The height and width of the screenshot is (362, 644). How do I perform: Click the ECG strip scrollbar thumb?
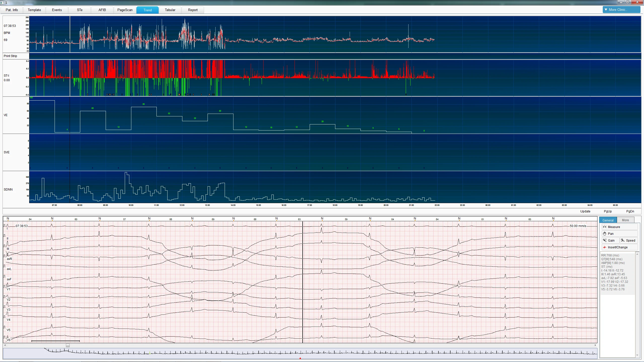[x=68, y=345]
